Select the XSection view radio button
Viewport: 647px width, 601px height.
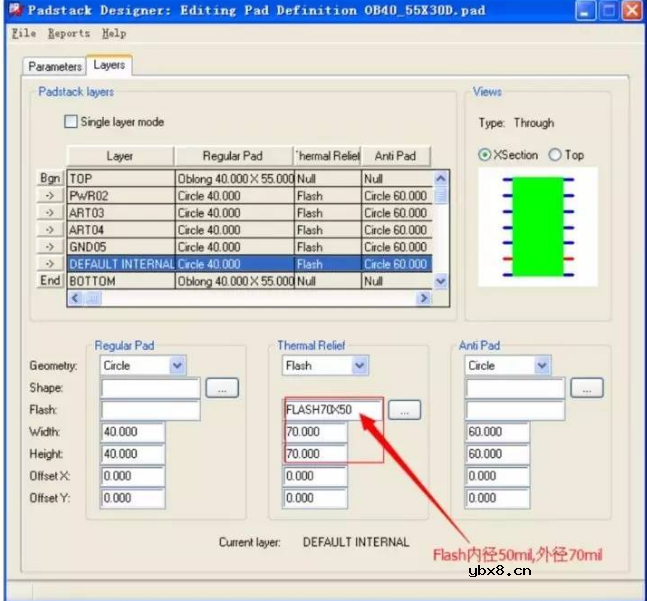485,155
